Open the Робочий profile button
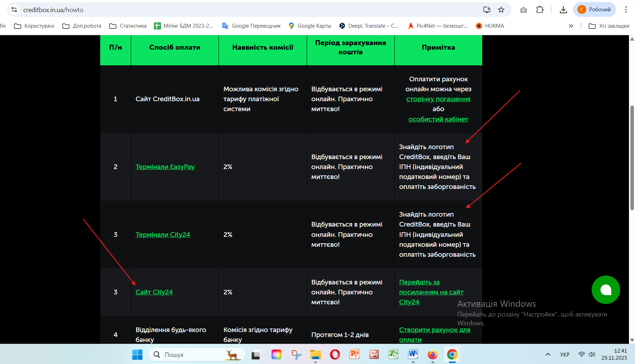 pos(594,10)
